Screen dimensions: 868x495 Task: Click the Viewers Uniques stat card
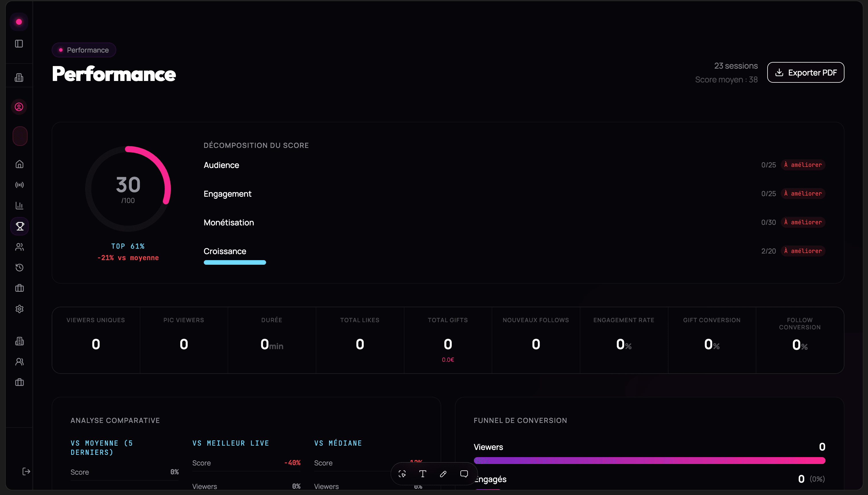tap(96, 340)
